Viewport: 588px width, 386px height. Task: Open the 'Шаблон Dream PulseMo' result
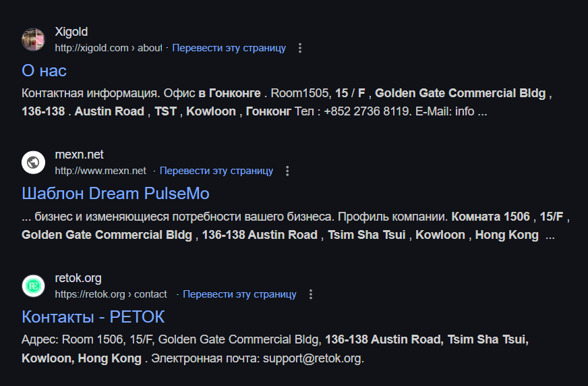pos(115,194)
